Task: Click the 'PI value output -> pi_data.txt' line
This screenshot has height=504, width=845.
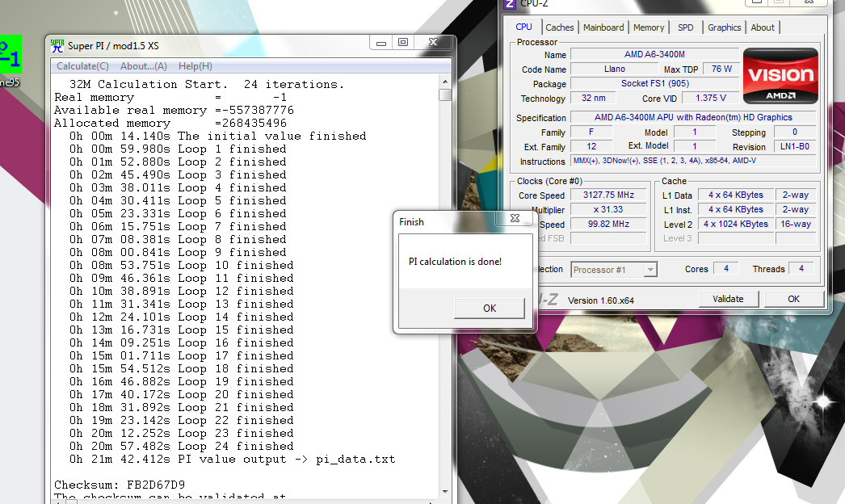Action: point(233,460)
